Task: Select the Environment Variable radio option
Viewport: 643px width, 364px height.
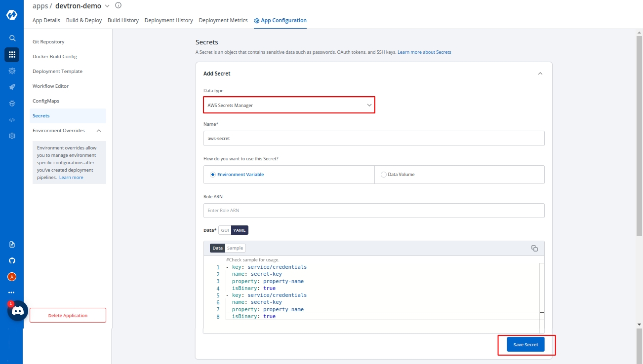Action: point(213,175)
